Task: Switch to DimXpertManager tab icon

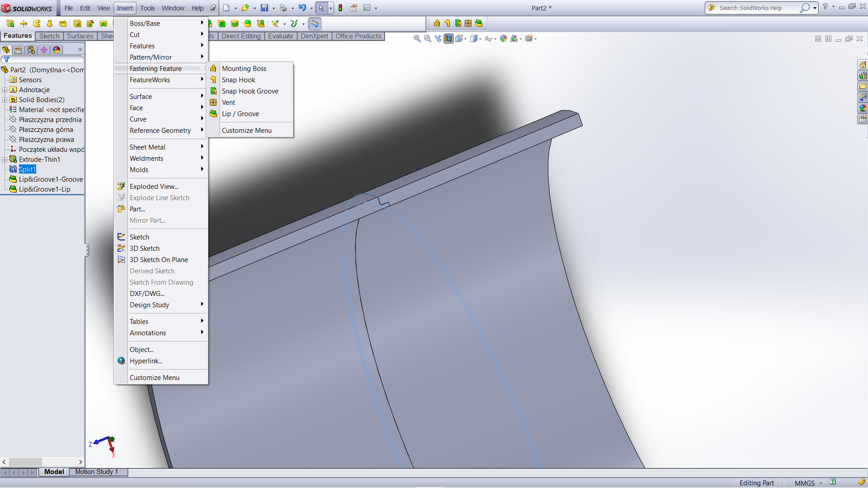Action: click(x=44, y=50)
